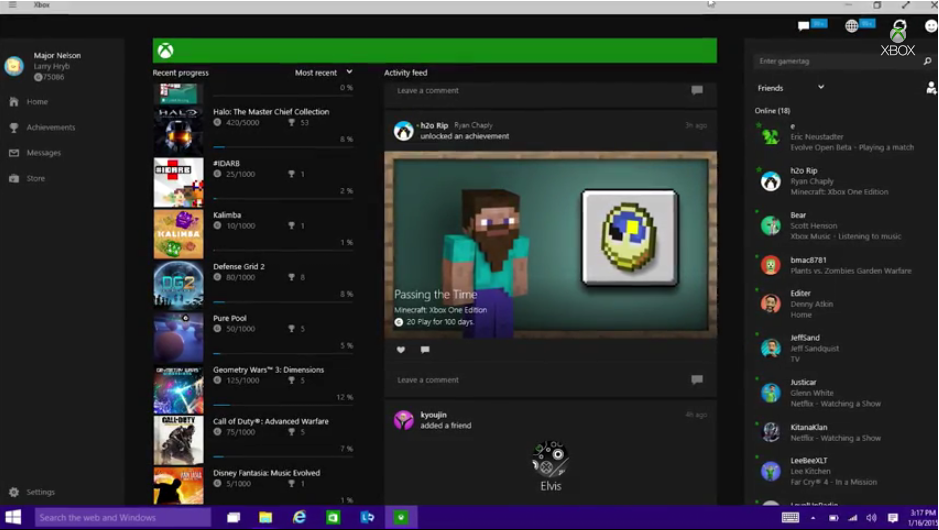Click comment icon in lower comment box
Image resolution: width=939 pixels, height=530 pixels.
[696, 380]
